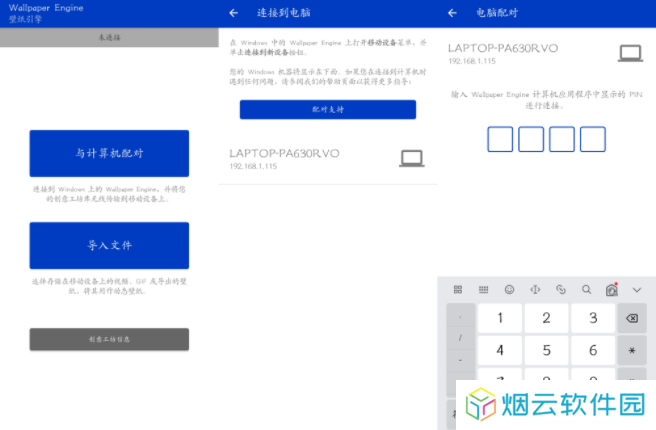
Task: Click the 192.168.1.115 address in 连接到电脑 list
Action: point(253,166)
